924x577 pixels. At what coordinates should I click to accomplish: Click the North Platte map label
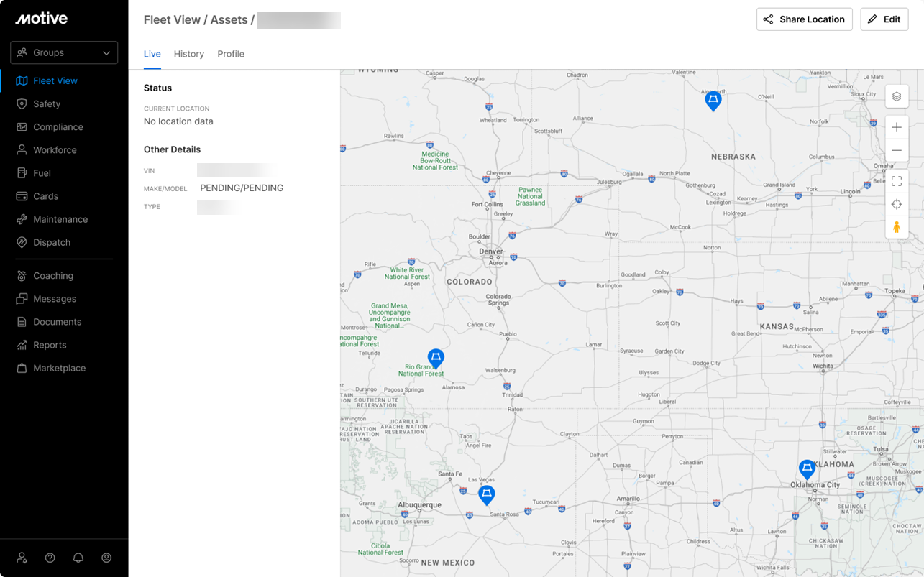(x=674, y=173)
